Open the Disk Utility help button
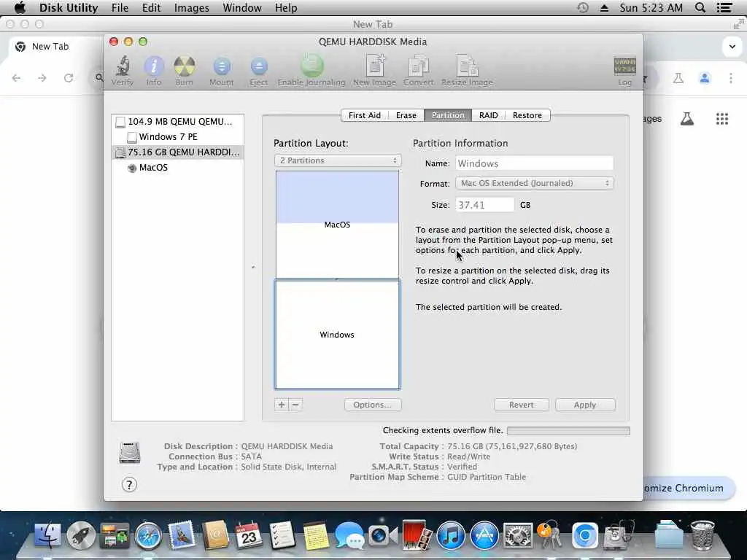Viewport: 747px width, 560px height. point(129,485)
